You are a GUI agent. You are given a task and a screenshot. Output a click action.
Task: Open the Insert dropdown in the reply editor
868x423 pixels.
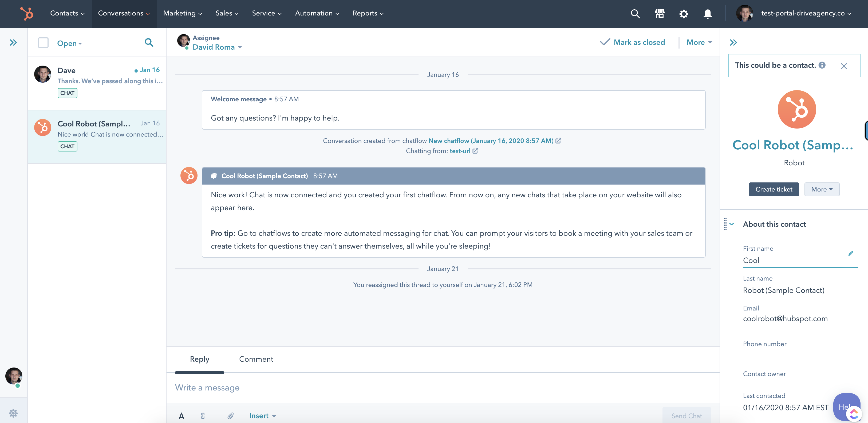tap(262, 416)
